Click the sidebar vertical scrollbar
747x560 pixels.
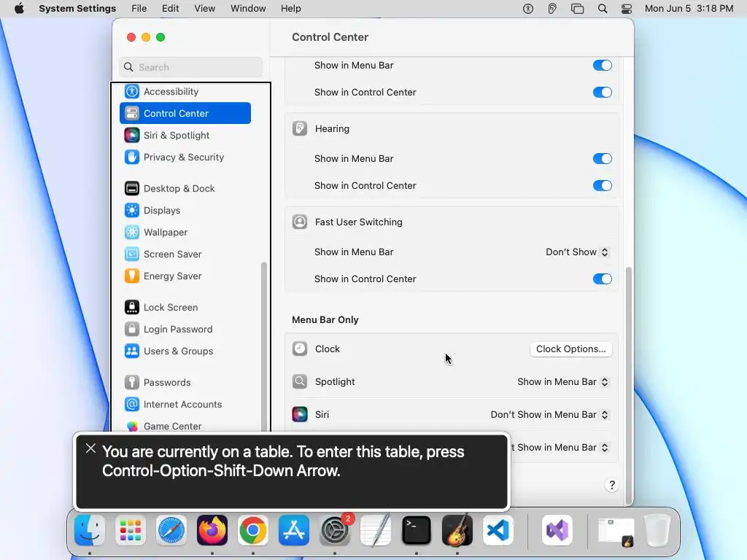pyautogui.click(x=264, y=346)
